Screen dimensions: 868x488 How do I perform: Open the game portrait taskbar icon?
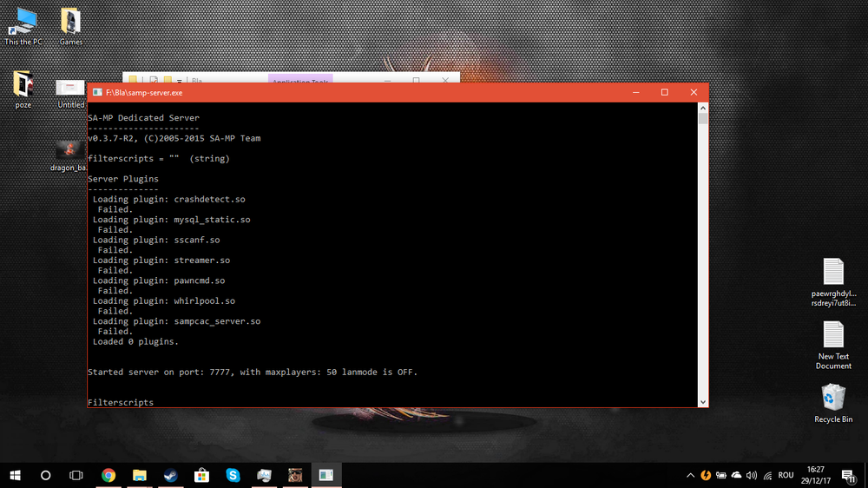295,475
